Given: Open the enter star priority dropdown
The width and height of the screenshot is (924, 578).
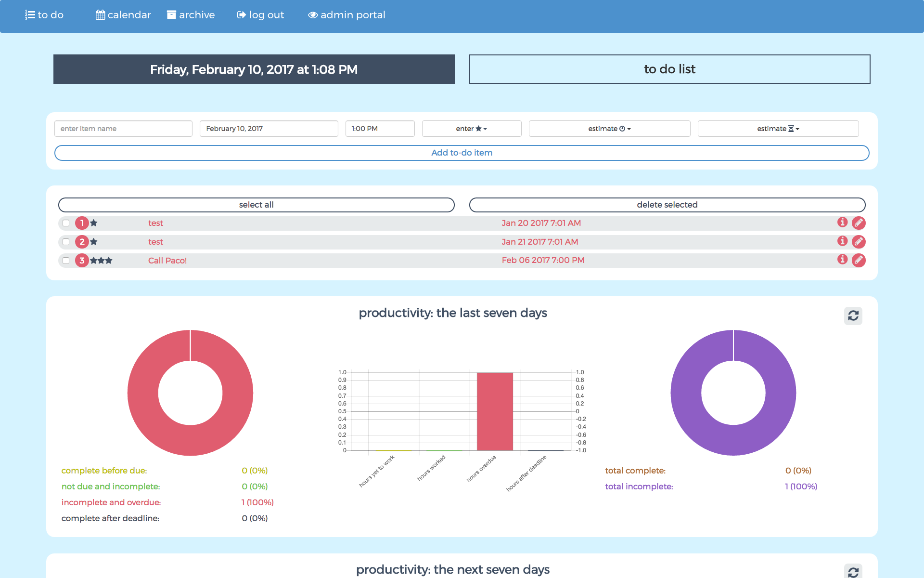Looking at the screenshot, I should [471, 129].
